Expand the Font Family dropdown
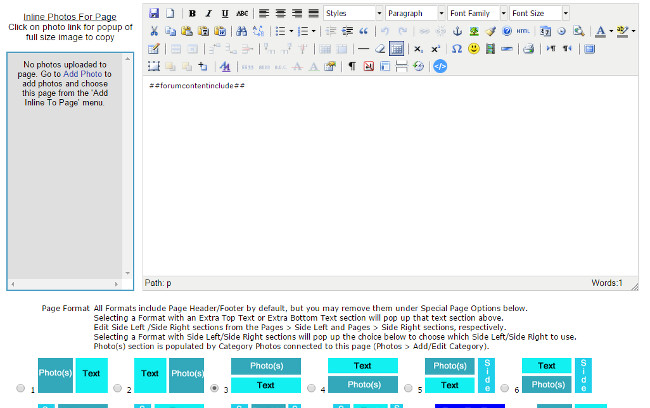 [476, 13]
